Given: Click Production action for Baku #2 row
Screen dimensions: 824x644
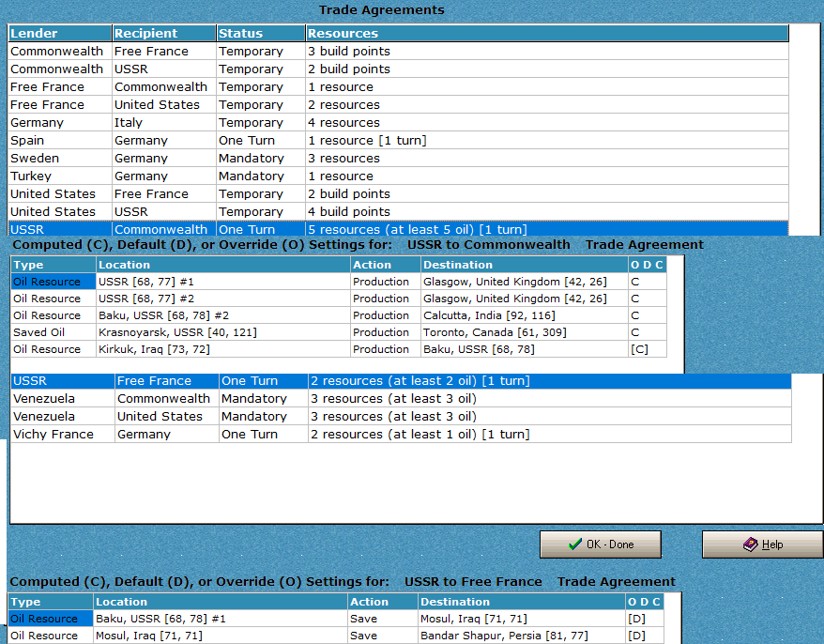Looking at the screenshot, I should tap(385, 316).
